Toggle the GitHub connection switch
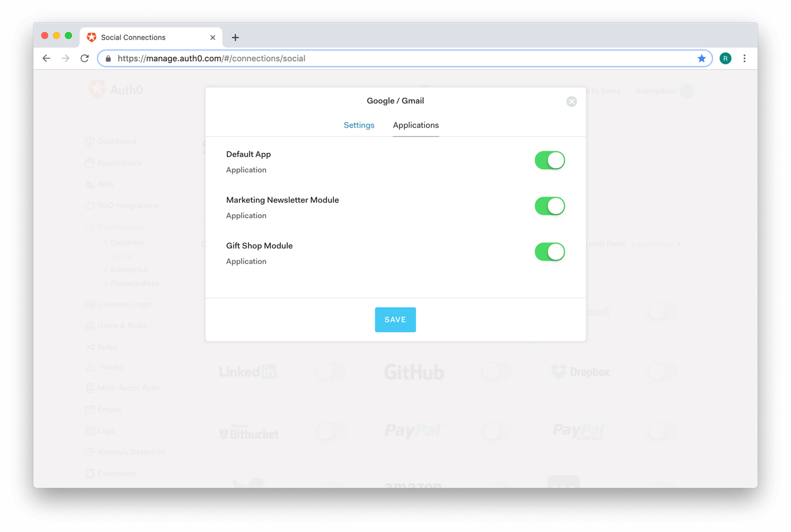This screenshot has width=791, height=532. [496, 372]
